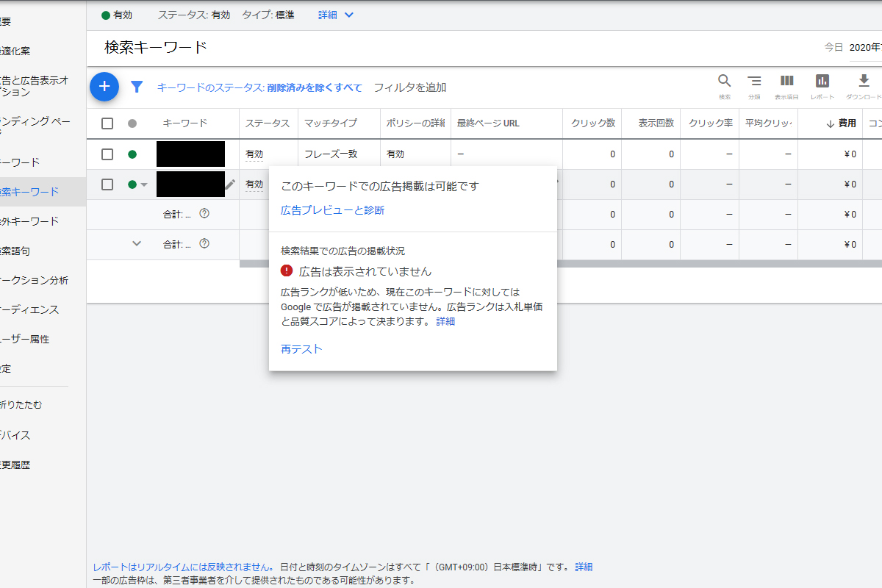Image resolution: width=882 pixels, height=588 pixels.
Task: Click help icon in second 合計 row
Action: coord(204,243)
